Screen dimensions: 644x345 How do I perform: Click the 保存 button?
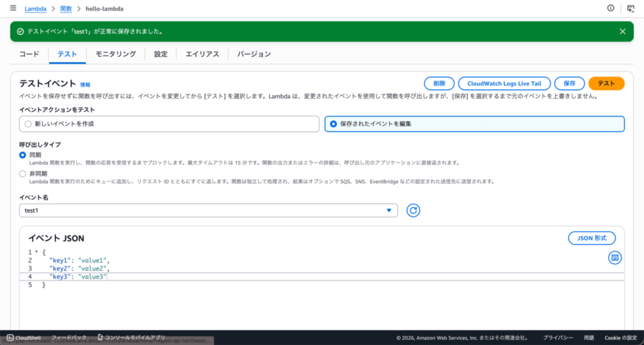coord(569,84)
